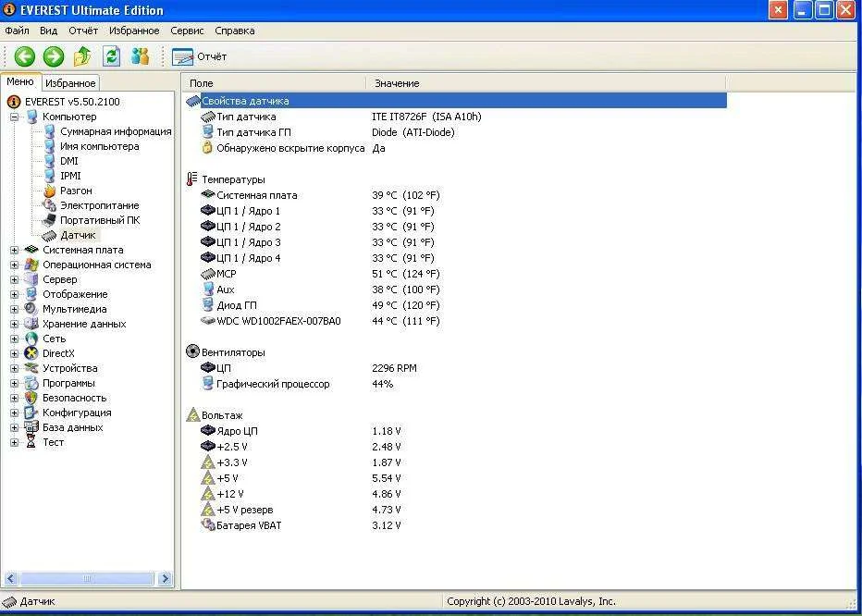Expand the Сервер tree node

(x=14, y=280)
